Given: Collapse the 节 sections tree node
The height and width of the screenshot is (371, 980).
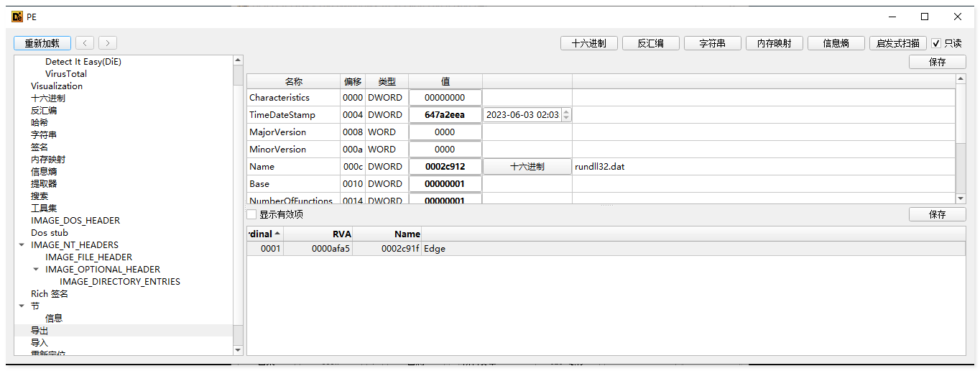Looking at the screenshot, I should 22,306.
